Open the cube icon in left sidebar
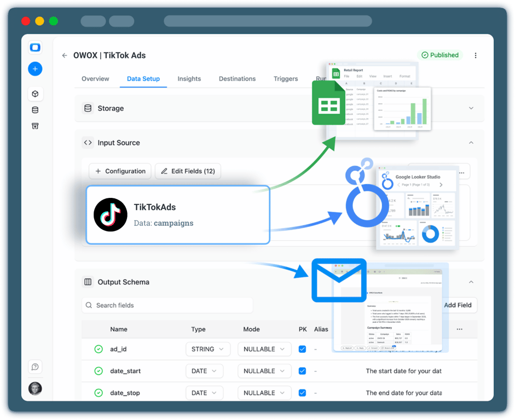This screenshot has width=515, height=420. (x=35, y=94)
